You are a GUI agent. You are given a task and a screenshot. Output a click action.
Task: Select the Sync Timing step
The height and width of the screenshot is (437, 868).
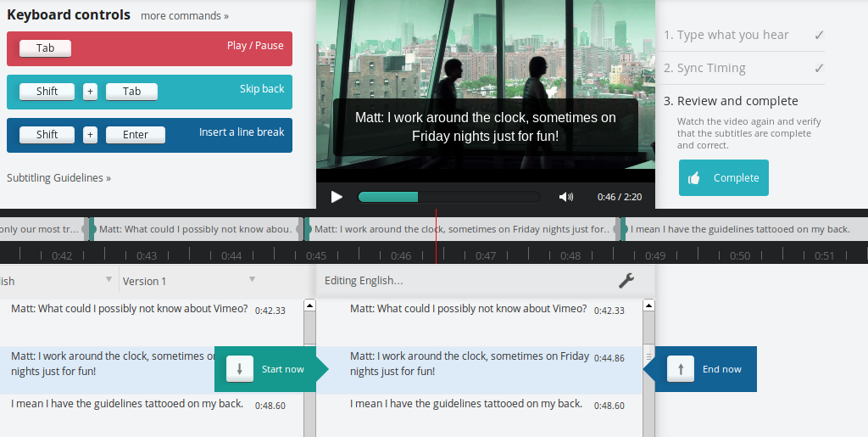pos(710,68)
